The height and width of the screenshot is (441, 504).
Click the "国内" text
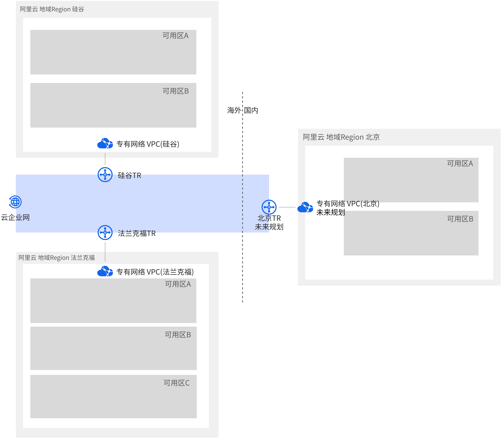(x=251, y=110)
